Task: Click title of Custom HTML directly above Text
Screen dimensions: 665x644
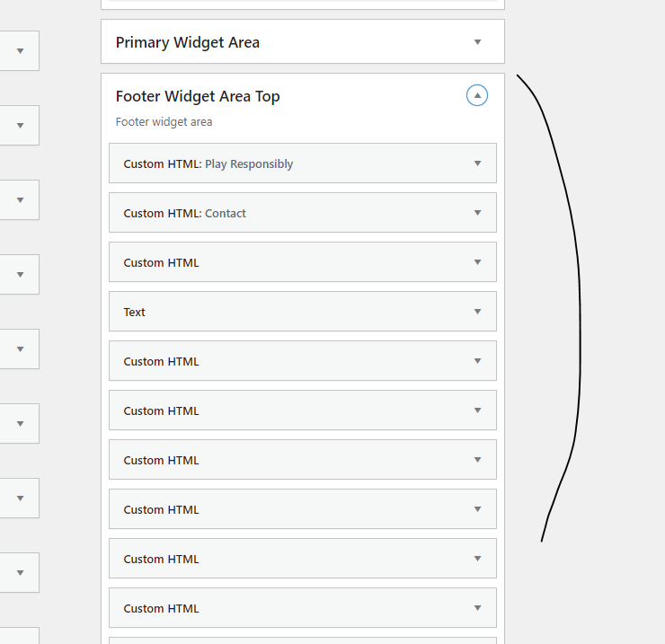Action: (162, 262)
